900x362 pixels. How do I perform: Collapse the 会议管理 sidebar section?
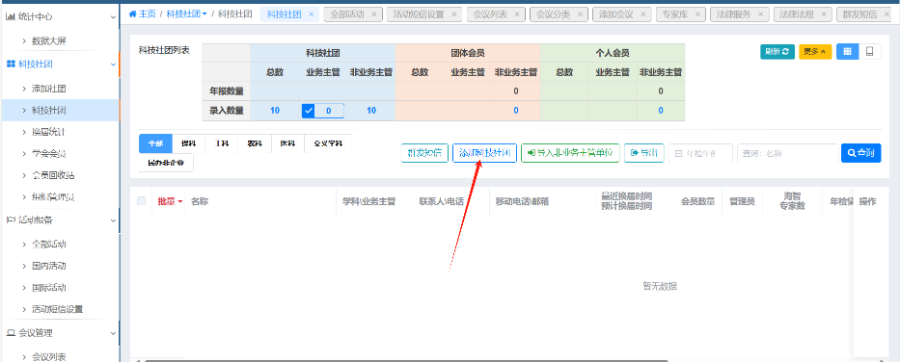click(x=113, y=333)
